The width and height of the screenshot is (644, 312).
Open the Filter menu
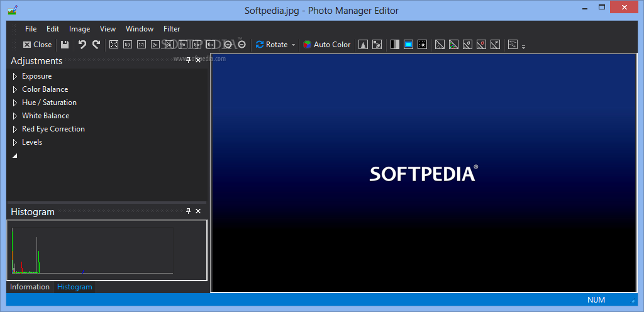pos(172,29)
